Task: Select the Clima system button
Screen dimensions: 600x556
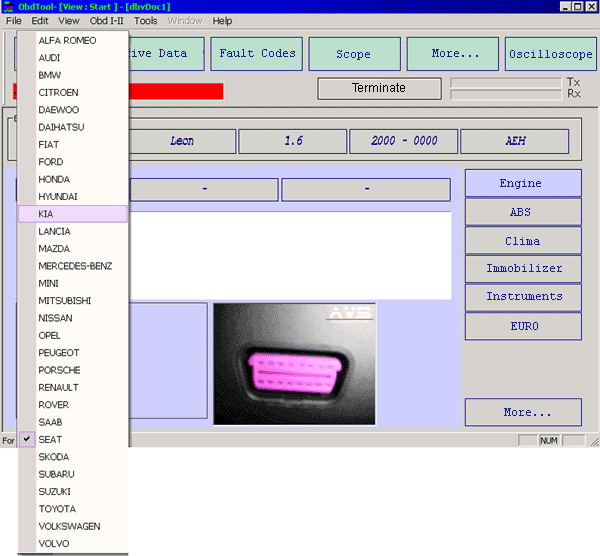Action: [x=523, y=241]
